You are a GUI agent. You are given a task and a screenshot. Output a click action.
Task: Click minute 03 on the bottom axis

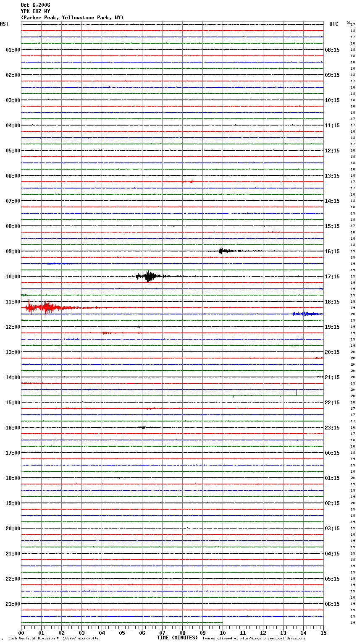81,633
